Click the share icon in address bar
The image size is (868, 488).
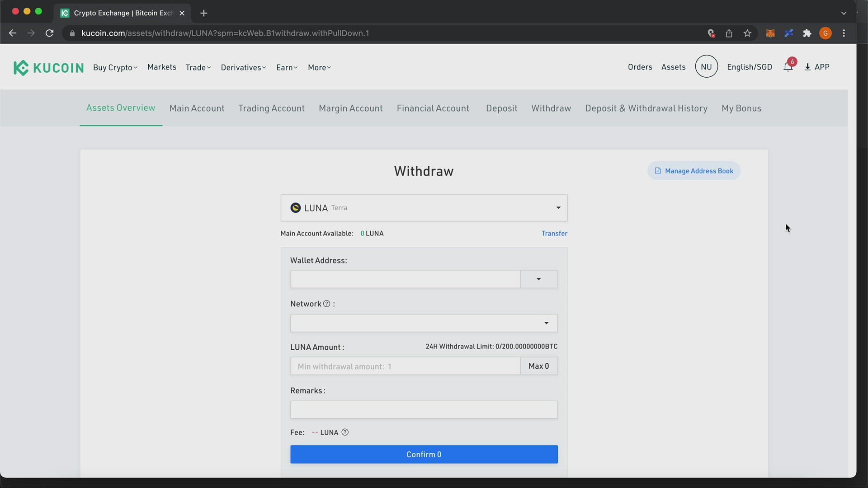[729, 33]
